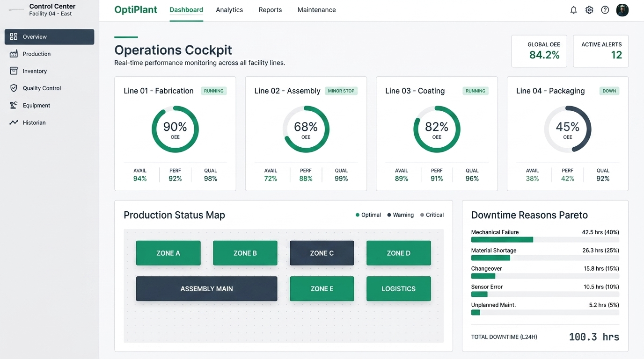
Task: Click the Line 04 Packaging OEE gauge
Action: pyautogui.click(x=568, y=129)
